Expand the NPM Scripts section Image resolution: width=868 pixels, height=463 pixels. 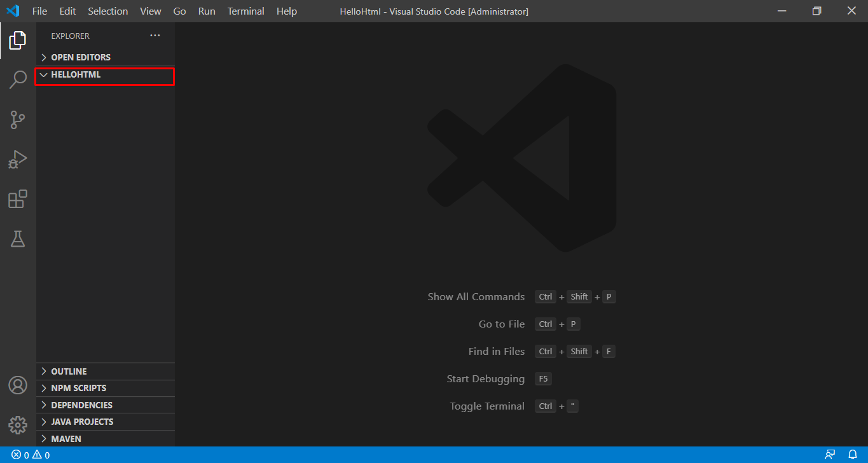(x=78, y=388)
